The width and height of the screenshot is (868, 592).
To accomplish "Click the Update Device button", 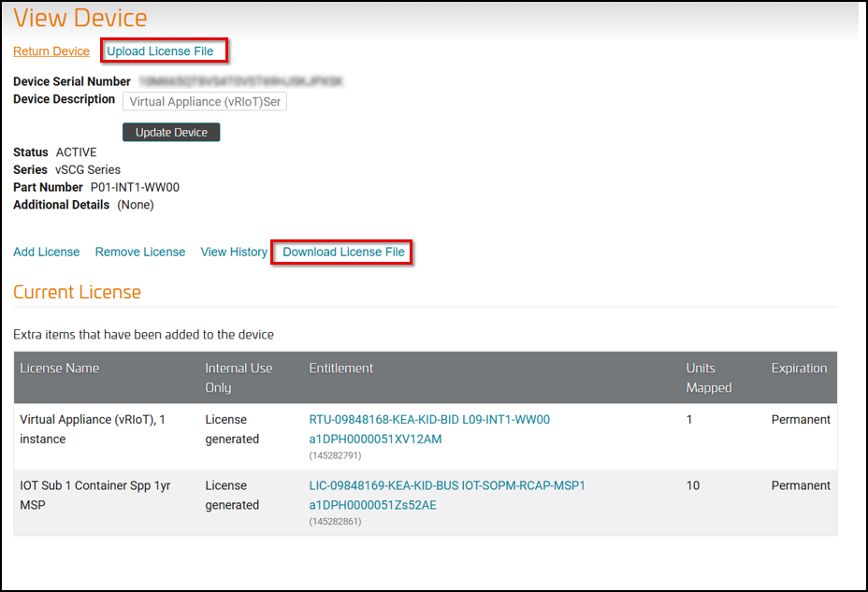I will (171, 132).
